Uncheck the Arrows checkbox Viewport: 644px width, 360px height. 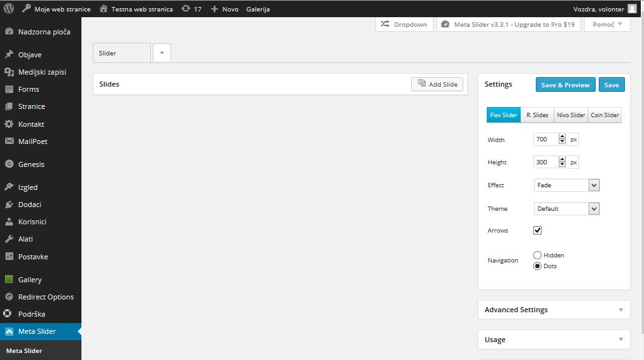[537, 231]
